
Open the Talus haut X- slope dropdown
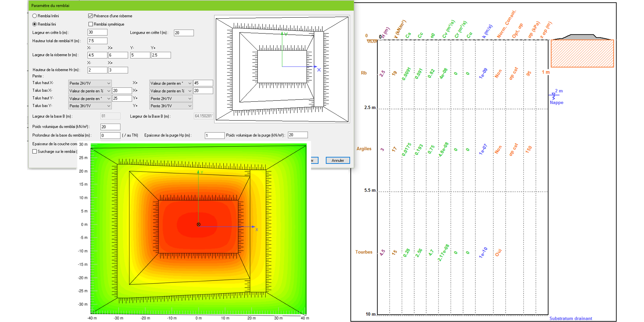90,83
